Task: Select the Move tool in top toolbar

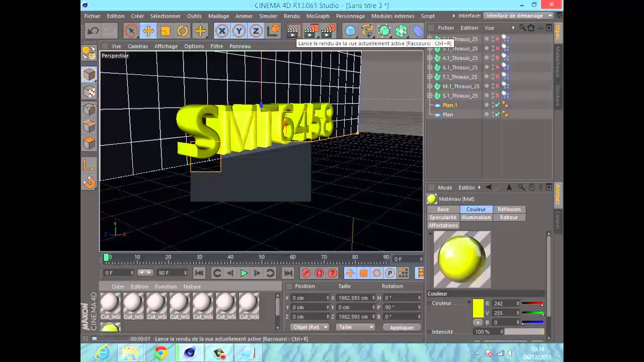Action: pyautogui.click(x=148, y=31)
